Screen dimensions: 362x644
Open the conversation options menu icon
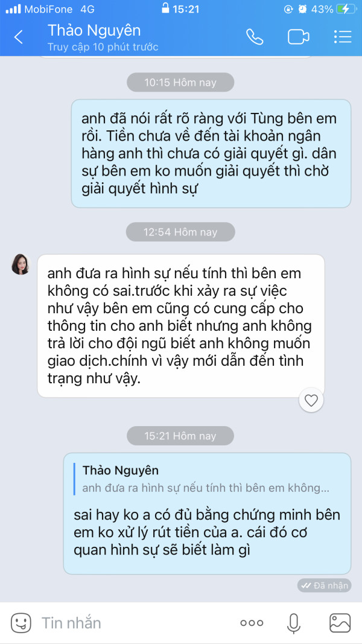tap(342, 37)
